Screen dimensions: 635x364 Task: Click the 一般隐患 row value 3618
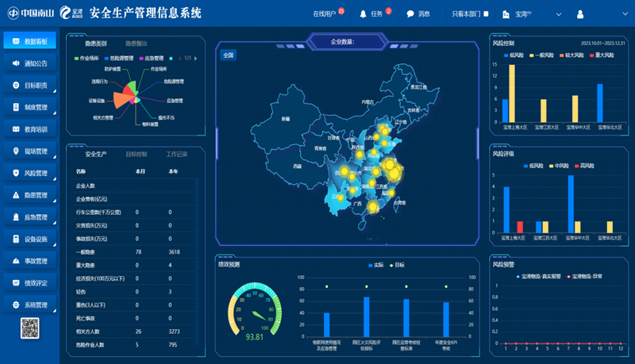pyautogui.click(x=174, y=252)
